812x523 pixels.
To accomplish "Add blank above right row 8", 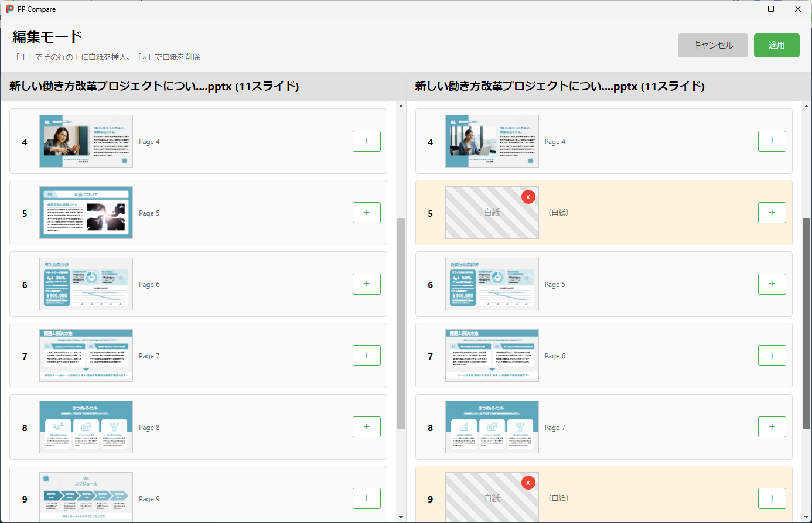I will [772, 427].
